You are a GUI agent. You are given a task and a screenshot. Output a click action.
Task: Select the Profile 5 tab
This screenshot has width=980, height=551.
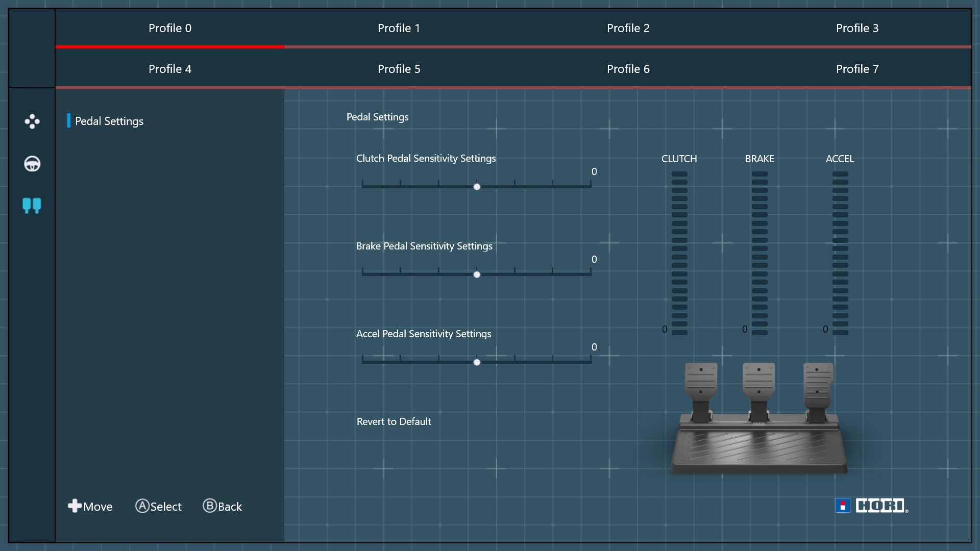[x=399, y=69]
